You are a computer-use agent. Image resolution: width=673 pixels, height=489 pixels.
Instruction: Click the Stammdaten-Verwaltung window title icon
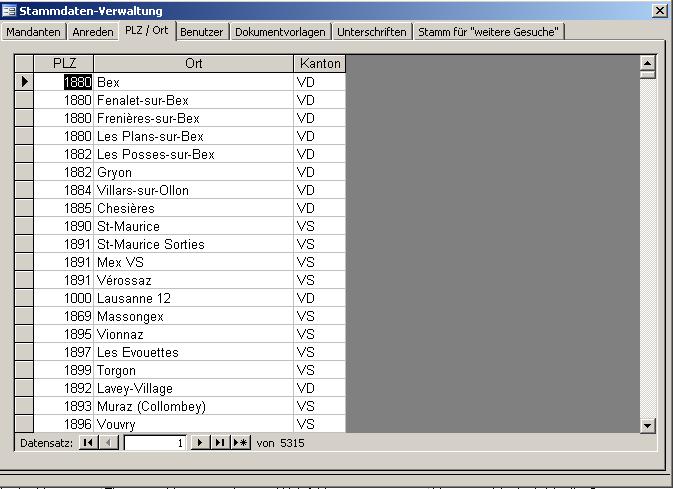pyautogui.click(x=9, y=11)
